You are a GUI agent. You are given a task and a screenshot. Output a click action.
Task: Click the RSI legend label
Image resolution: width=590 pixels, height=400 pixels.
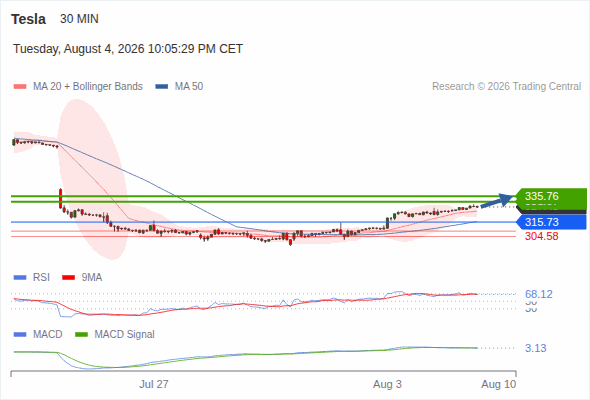(x=41, y=277)
